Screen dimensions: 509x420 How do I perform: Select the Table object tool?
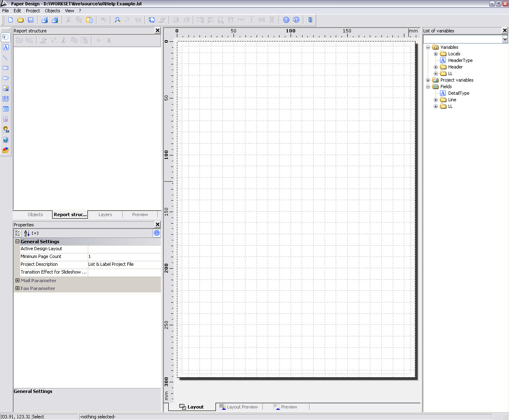tap(5, 109)
